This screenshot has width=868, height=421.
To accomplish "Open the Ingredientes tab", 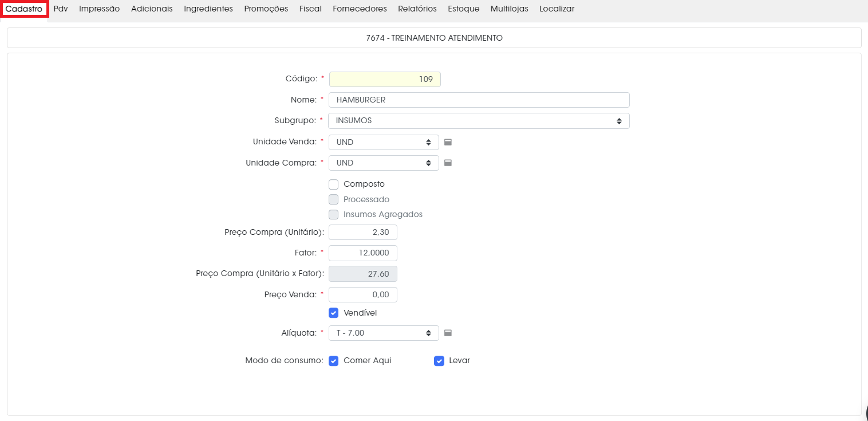I will [x=208, y=9].
